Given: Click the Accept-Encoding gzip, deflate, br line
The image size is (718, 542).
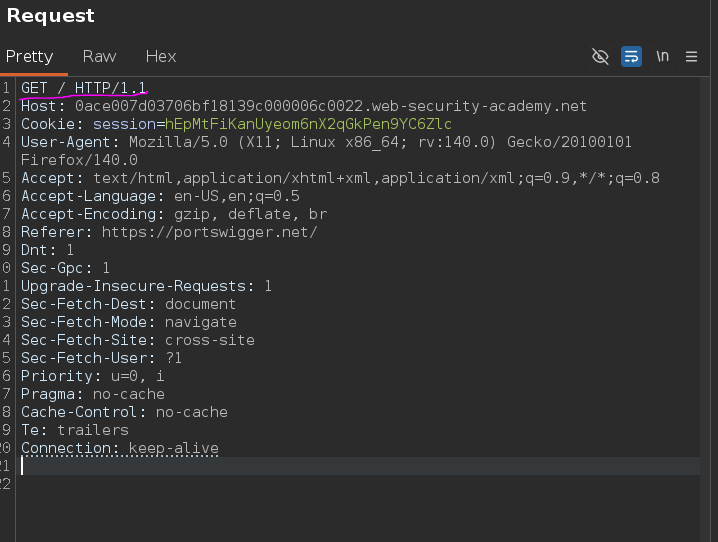Looking at the screenshot, I should tap(174, 214).
